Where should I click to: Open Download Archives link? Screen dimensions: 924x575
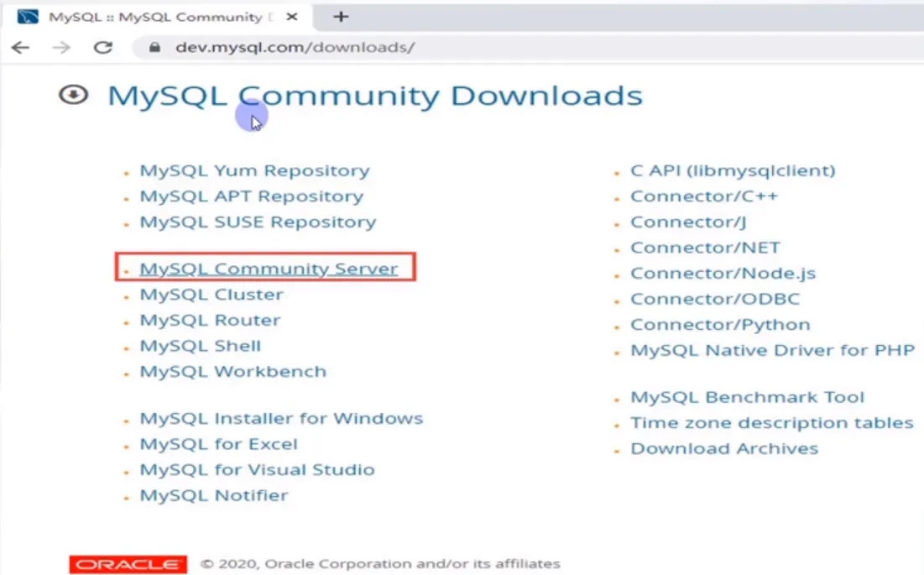point(724,449)
